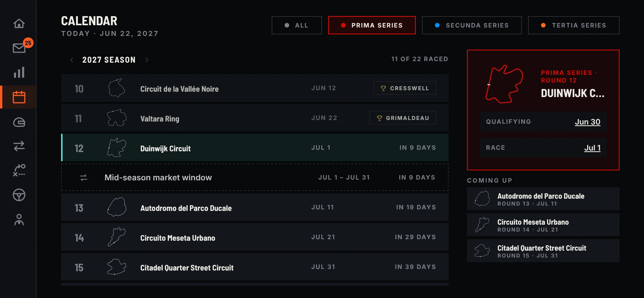Click the '2027 SEASON' label
Viewport: 644px width, 298px height.
tap(109, 60)
